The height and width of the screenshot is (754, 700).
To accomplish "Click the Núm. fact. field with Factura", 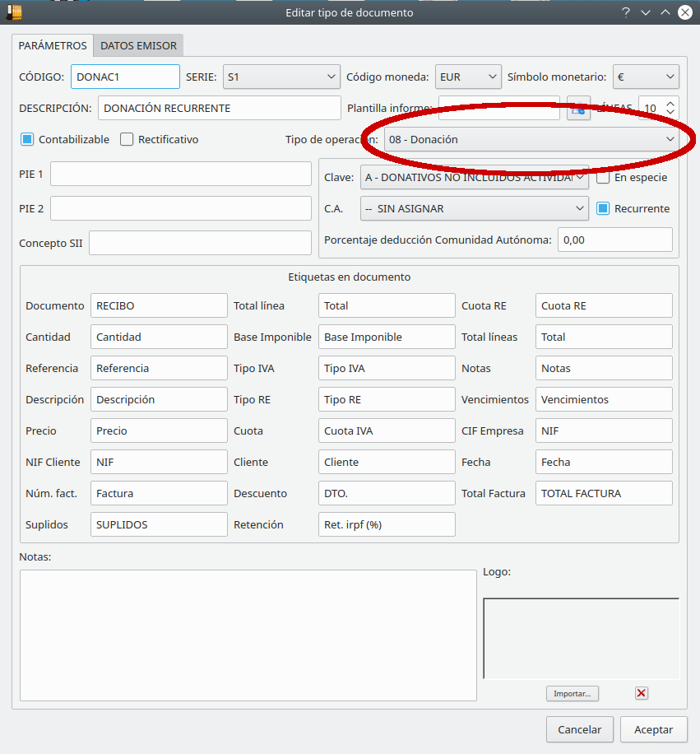I will click(159, 493).
